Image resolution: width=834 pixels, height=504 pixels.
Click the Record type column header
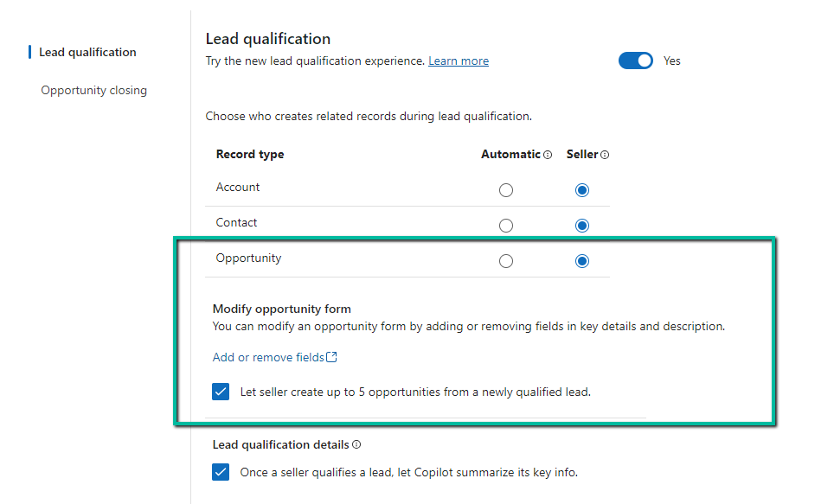point(250,154)
